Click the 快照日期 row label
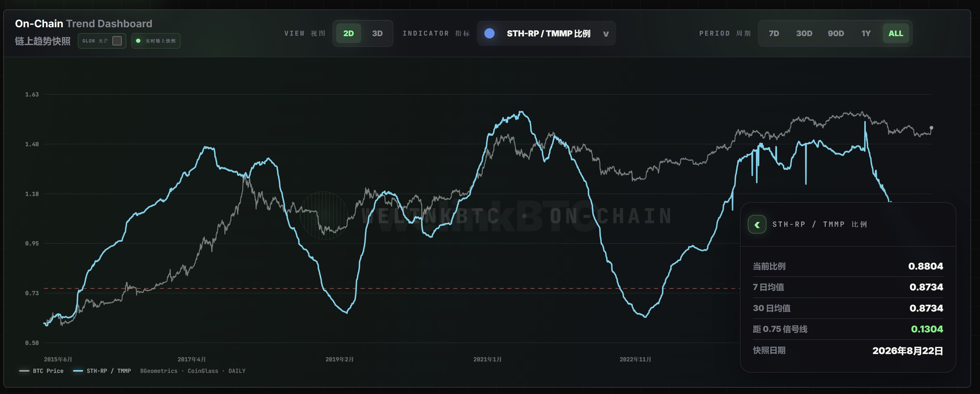Image resolution: width=980 pixels, height=394 pixels. tap(769, 350)
